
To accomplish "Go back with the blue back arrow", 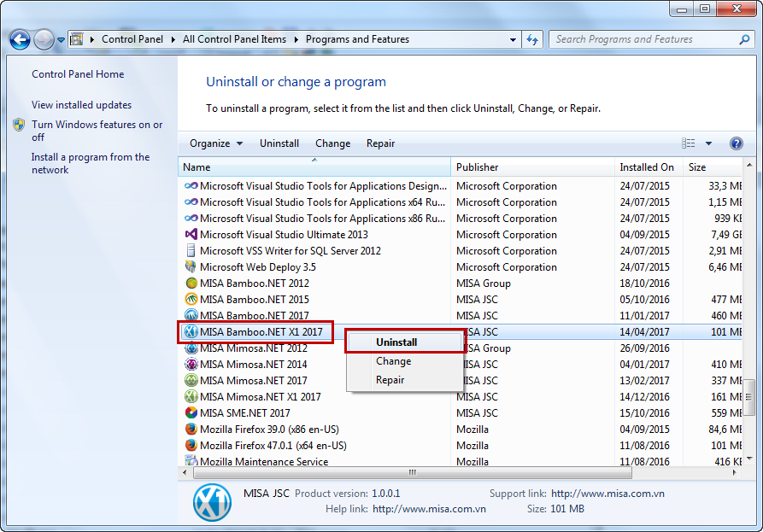I will [x=20, y=40].
